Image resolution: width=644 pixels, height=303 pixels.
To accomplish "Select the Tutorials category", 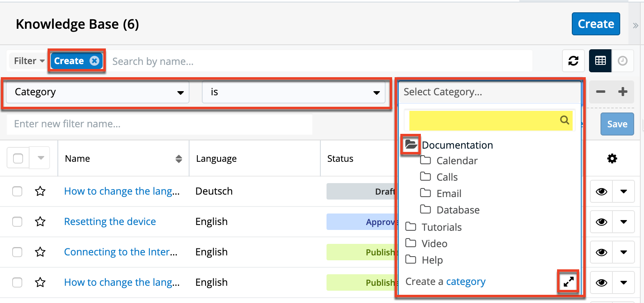I will pos(441,227).
